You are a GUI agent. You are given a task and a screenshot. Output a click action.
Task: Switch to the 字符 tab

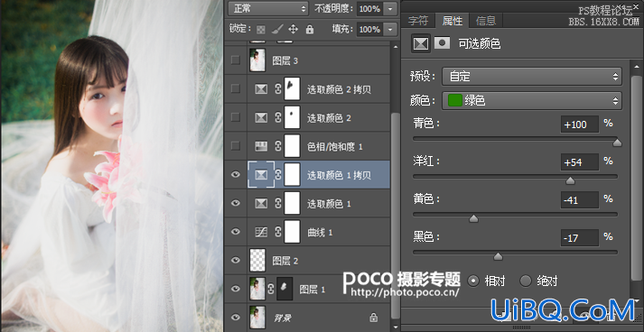tap(418, 21)
